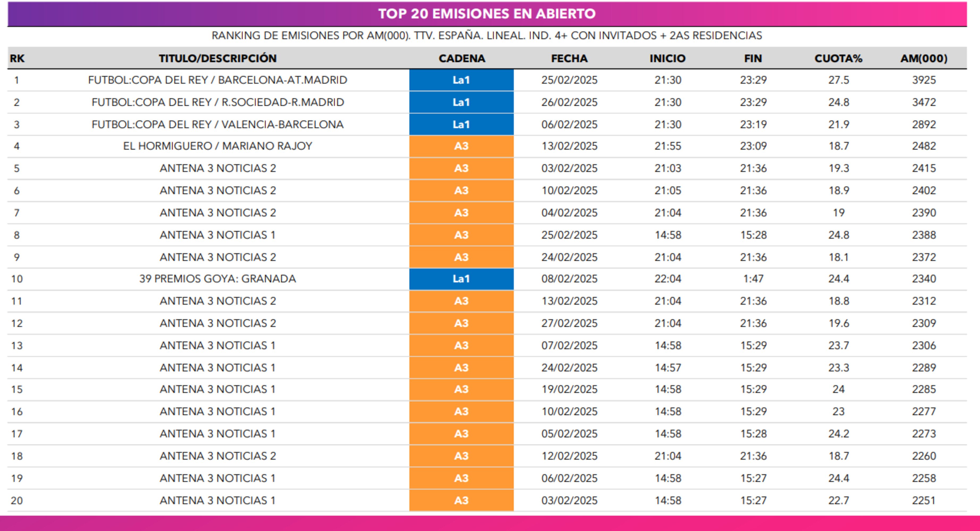Click the Valencia-Barcelona match title
This screenshot has width=980, height=531.
pos(218,125)
